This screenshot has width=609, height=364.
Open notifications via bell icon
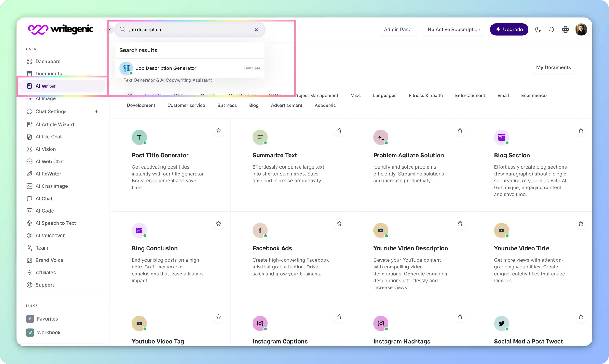coord(552,30)
